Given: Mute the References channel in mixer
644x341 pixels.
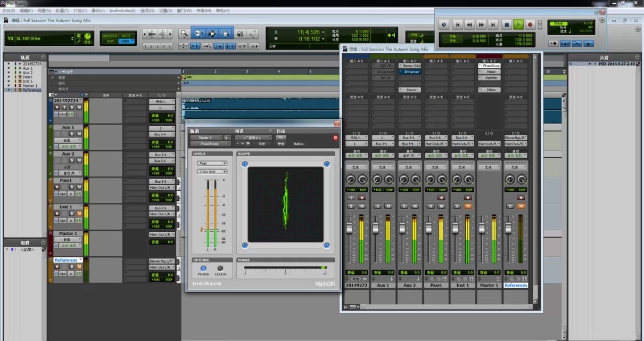Looking at the screenshot, I should (x=521, y=206).
